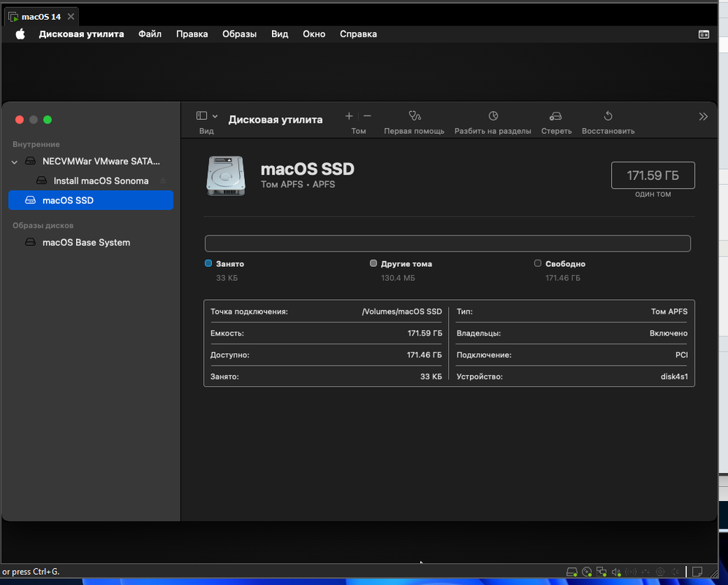The height and width of the screenshot is (585, 728).
Task: Click the macOS Base System disk icon
Action: coord(30,242)
